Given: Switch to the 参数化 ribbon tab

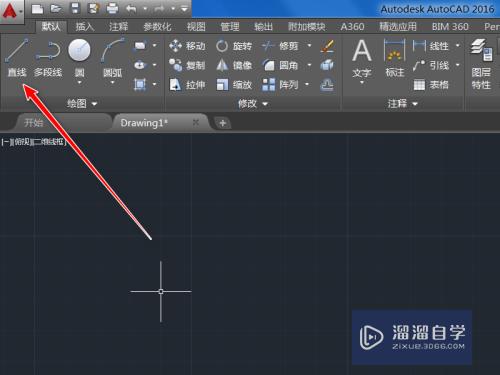Looking at the screenshot, I should [x=157, y=27].
